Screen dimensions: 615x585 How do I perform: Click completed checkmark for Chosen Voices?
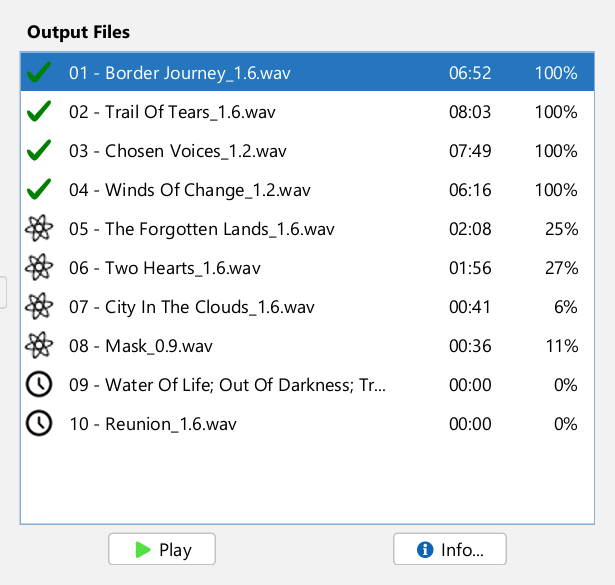[39, 151]
